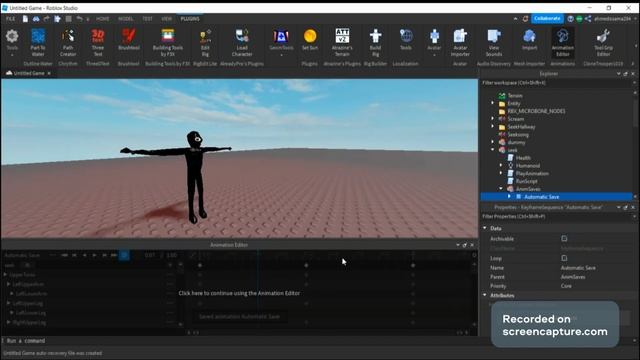Switch to the VIEW ribbon tab

tap(167, 19)
